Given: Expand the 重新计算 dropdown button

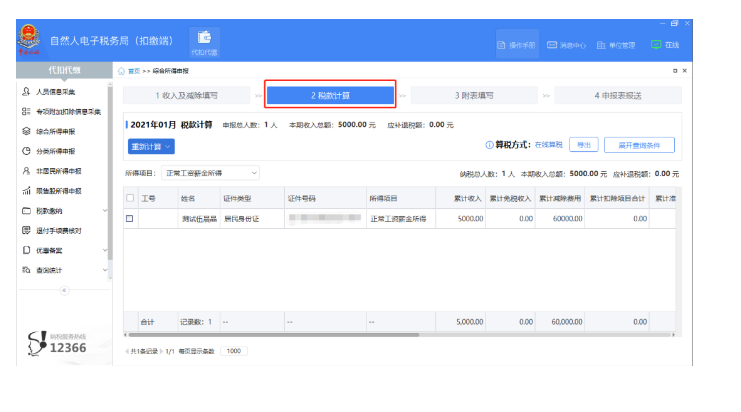Looking at the screenshot, I should (x=152, y=146).
